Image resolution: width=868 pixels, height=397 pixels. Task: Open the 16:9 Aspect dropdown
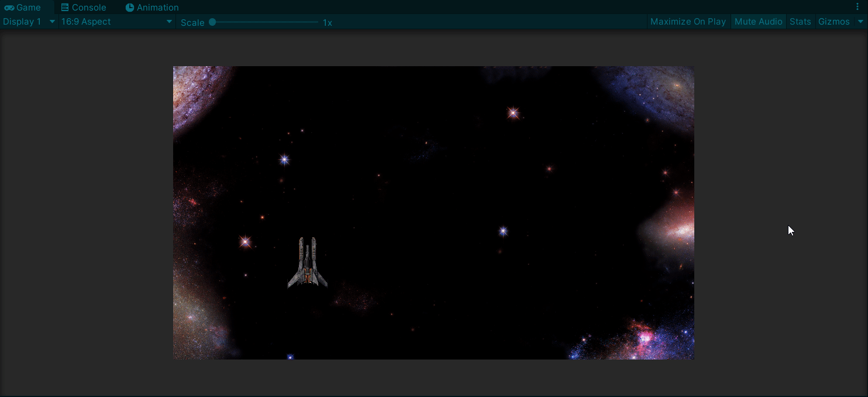pyautogui.click(x=117, y=22)
